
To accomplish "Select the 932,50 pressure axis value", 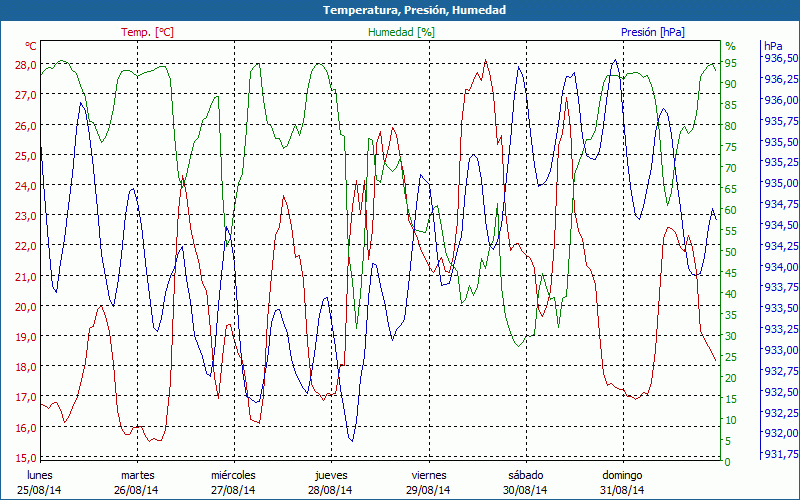I will point(781,391).
